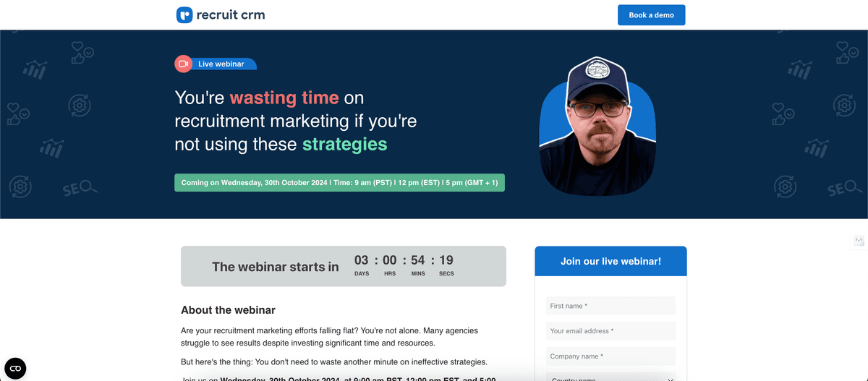
Task: Focus the Your email address field
Action: (610, 331)
